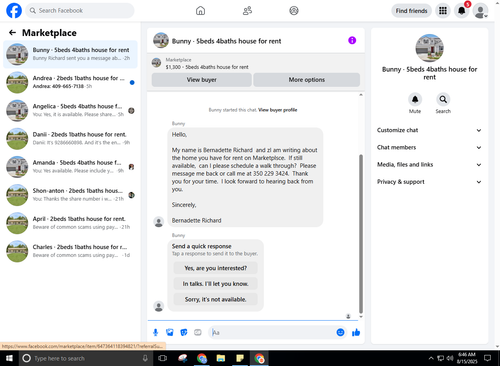Open Shon-anton 2beds 1baths conversation

tap(70, 195)
